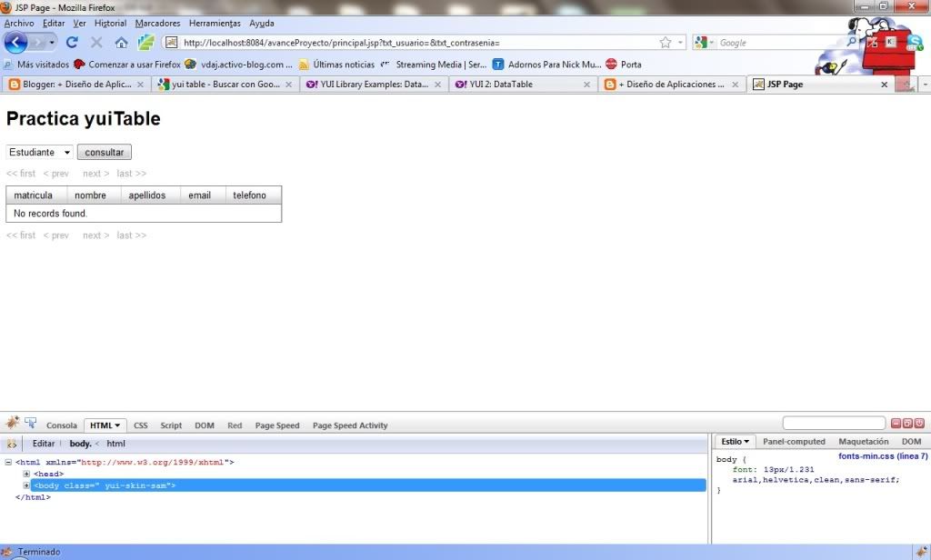Image resolution: width=931 pixels, height=560 pixels.
Task: Reload the page with the refresh icon
Action: pos(72,43)
